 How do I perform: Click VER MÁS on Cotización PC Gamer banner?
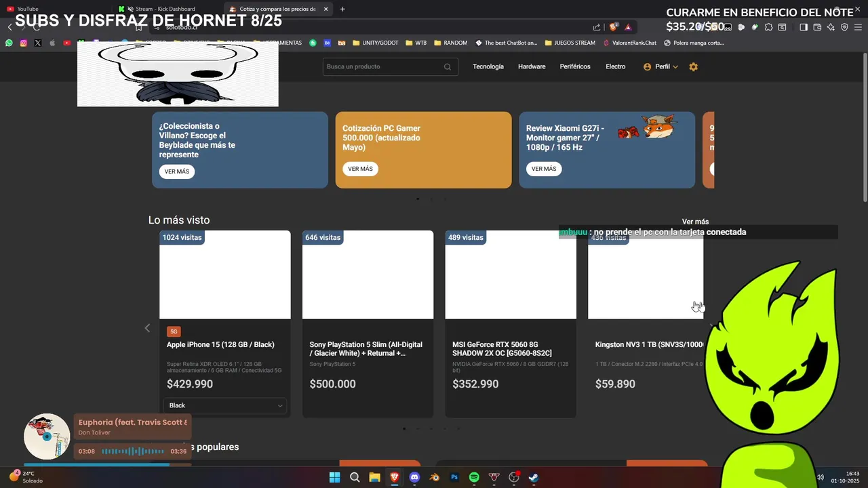coord(360,169)
